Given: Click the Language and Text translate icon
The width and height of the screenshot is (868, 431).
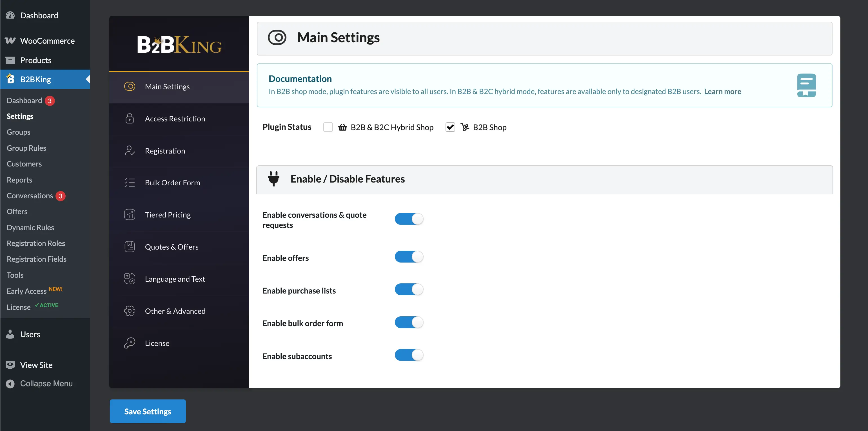Looking at the screenshot, I should pos(129,279).
